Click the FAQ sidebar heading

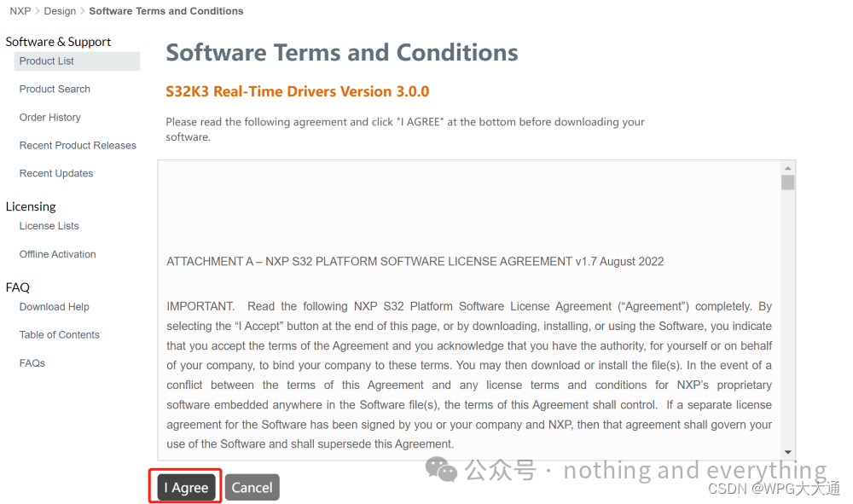(x=17, y=287)
